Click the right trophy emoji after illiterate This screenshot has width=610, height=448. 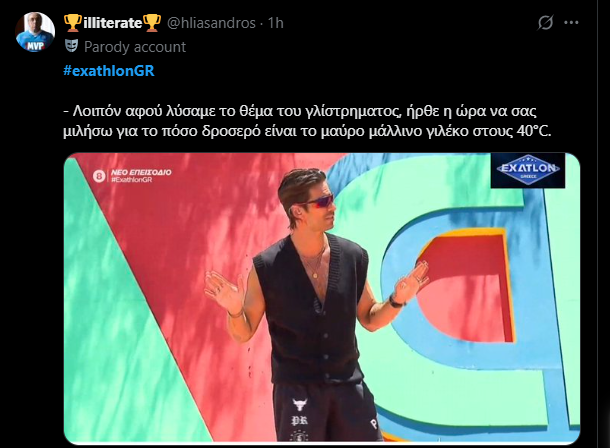point(152,23)
